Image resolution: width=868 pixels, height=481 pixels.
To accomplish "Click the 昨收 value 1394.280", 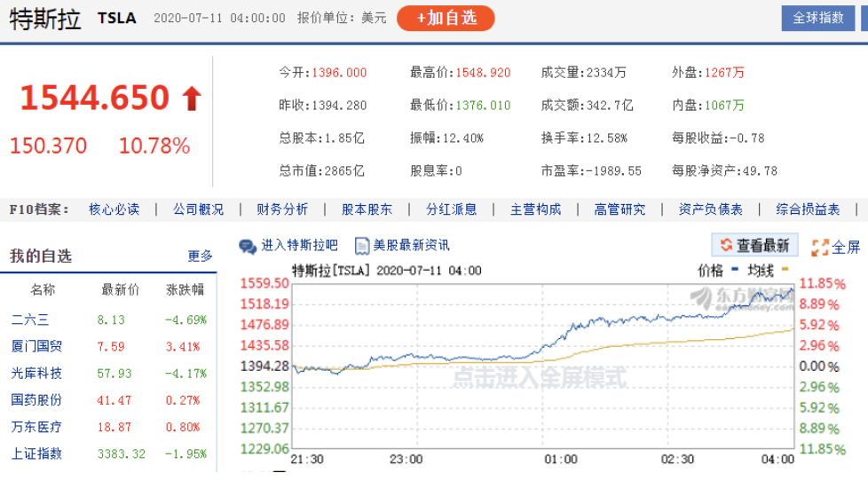I will click(x=339, y=106).
